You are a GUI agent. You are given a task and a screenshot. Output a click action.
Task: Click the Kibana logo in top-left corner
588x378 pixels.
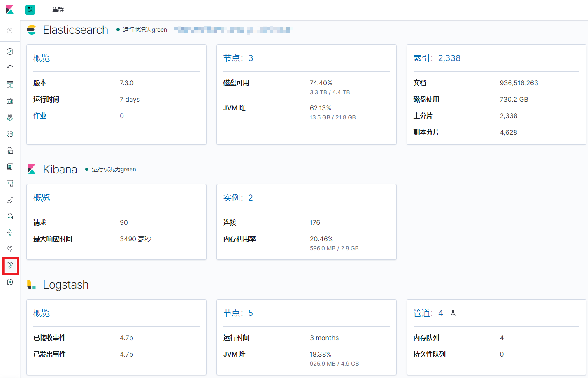[x=10, y=9]
